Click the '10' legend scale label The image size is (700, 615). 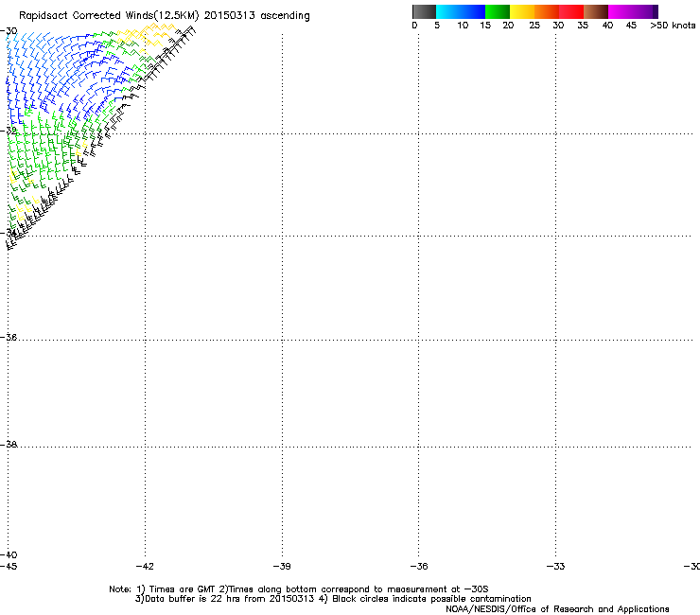click(463, 26)
